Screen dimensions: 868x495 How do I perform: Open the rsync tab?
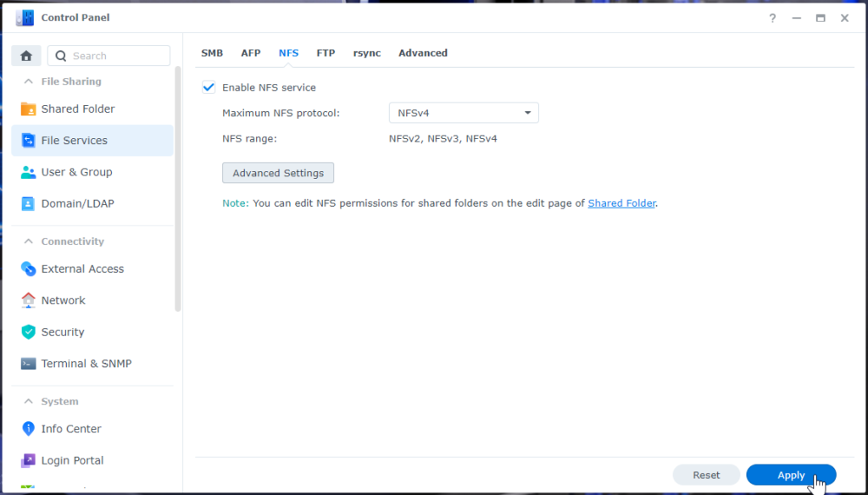366,53
